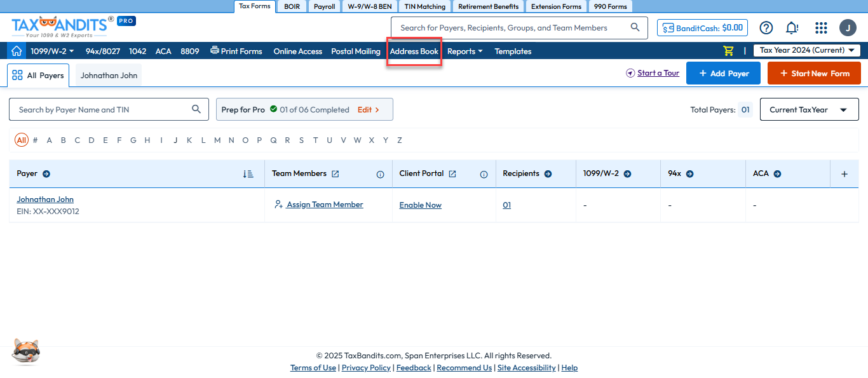The image size is (868, 378).
Task: Open the Address Book
Action: click(x=414, y=51)
